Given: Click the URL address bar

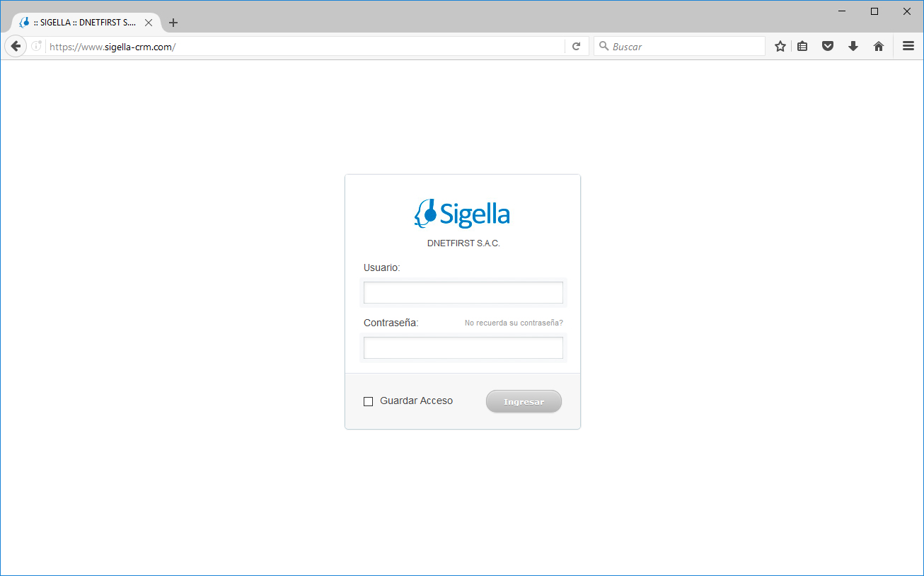Looking at the screenshot, I should pyautogui.click(x=304, y=47).
